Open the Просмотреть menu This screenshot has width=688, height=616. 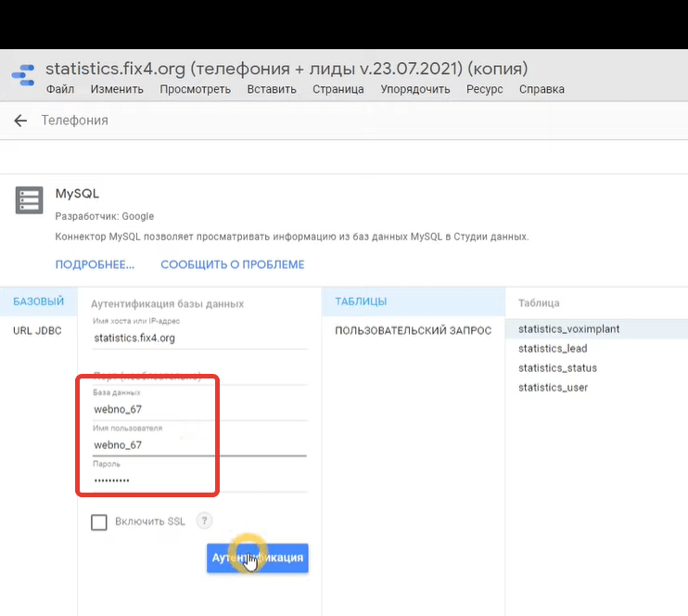click(x=196, y=89)
